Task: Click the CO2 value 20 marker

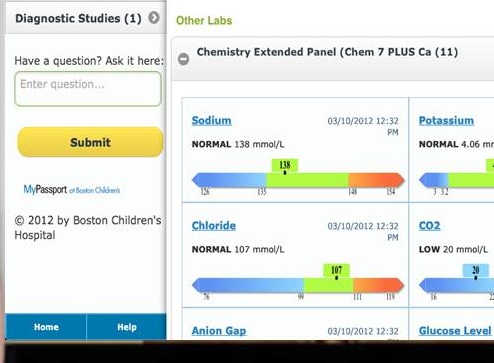Action: (476, 271)
